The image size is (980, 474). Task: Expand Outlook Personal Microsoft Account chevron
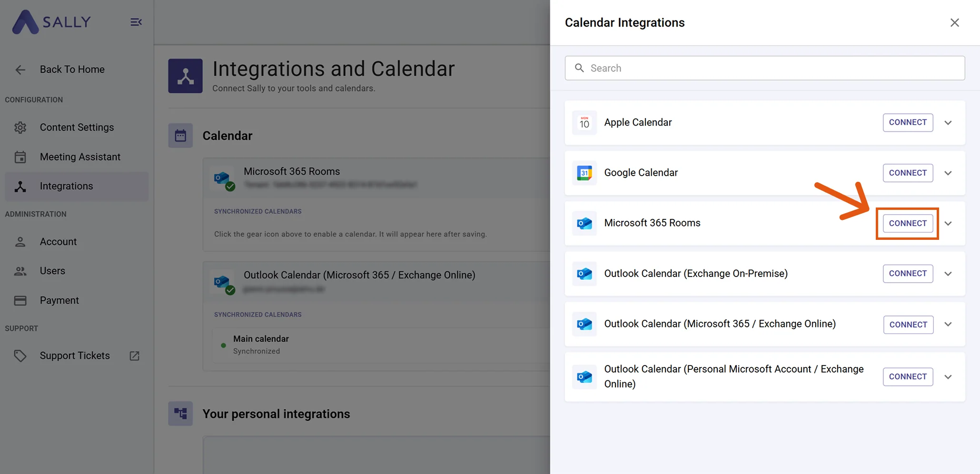click(x=948, y=377)
